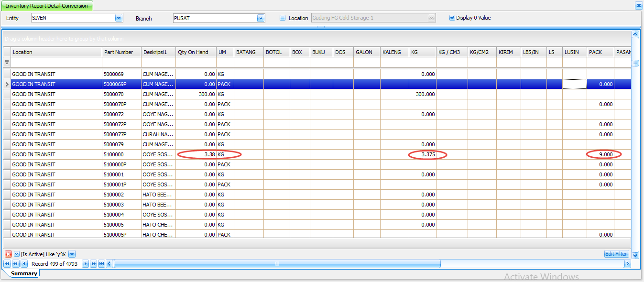
Task: Uncheck Display 0 Value checkbox
Action: click(452, 18)
